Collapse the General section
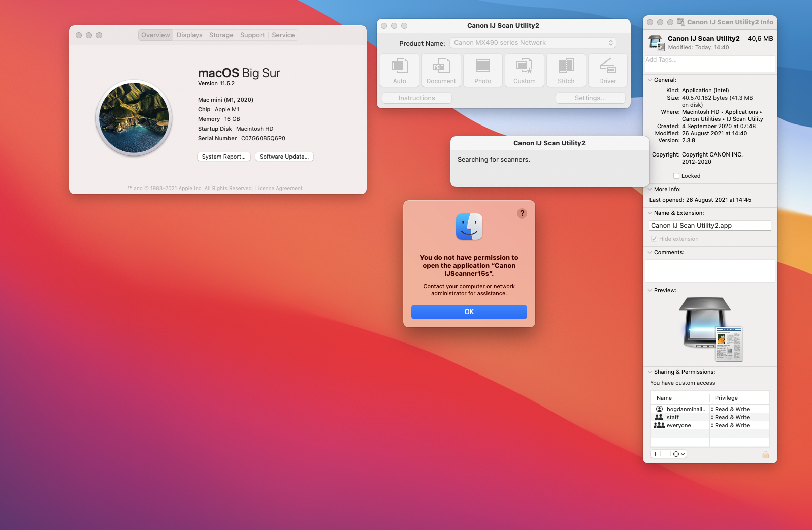This screenshot has width=812, height=530. tap(650, 80)
